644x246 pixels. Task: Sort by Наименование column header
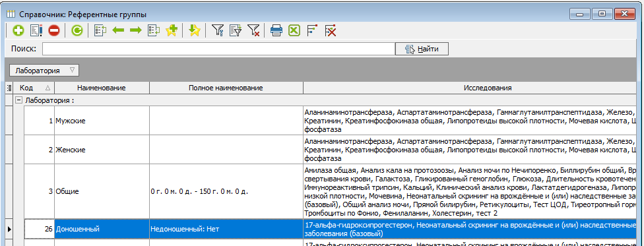[102, 88]
